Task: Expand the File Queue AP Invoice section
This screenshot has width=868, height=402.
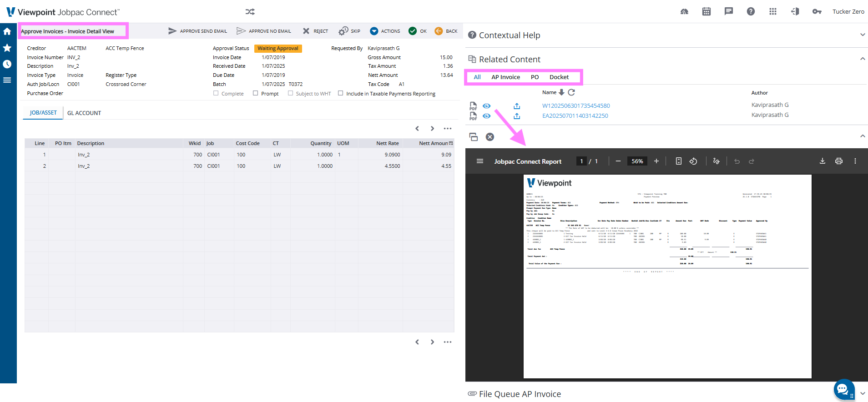Action: click(863, 394)
